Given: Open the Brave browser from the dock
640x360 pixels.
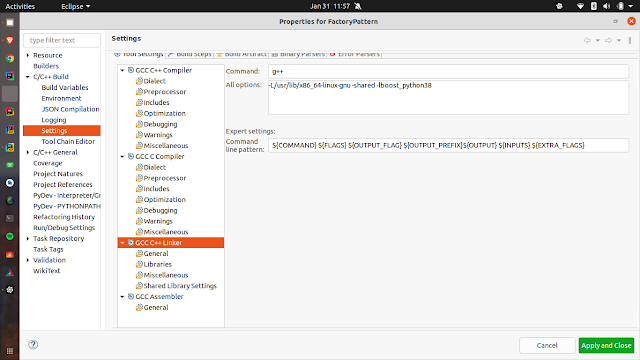Looking at the screenshot, I should (10, 40).
